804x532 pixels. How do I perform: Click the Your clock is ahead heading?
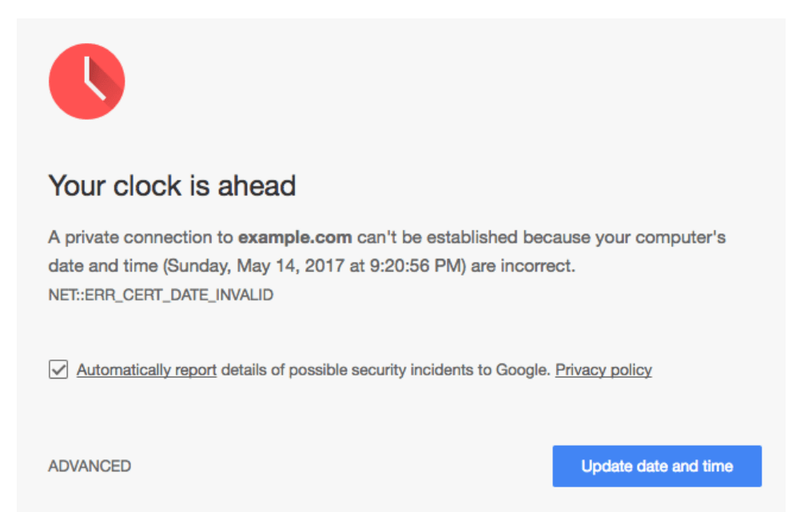[173, 185]
